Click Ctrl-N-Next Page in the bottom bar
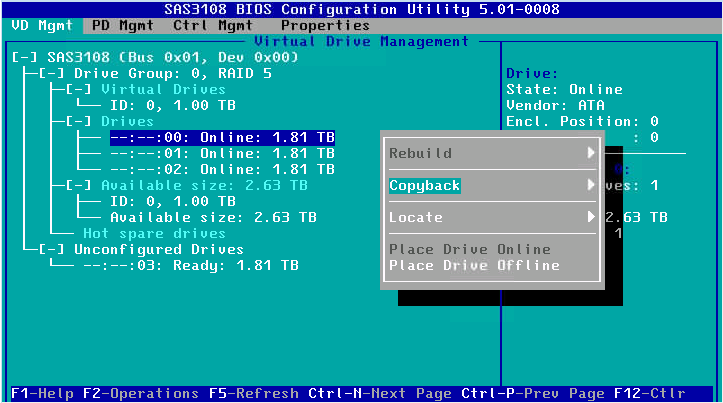 click(x=380, y=393)
